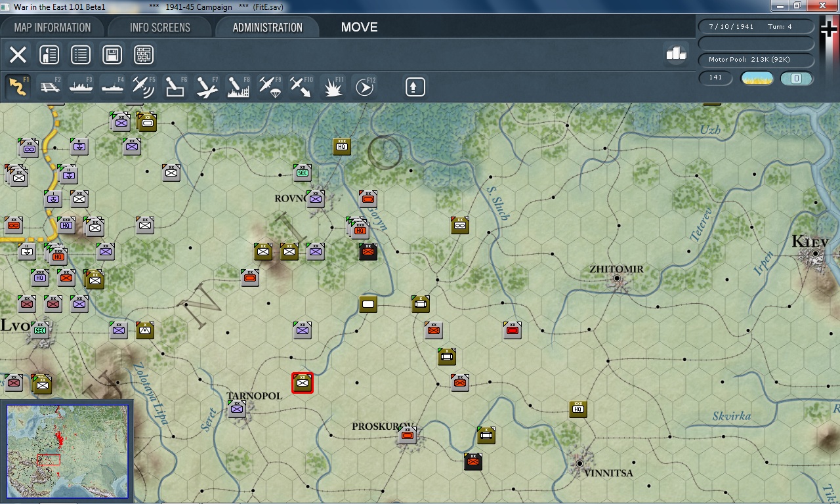The height and width of the screenshot is (504, 840).
Task: Select Bomb City mode (F8) icon
Action: point(238,87)
